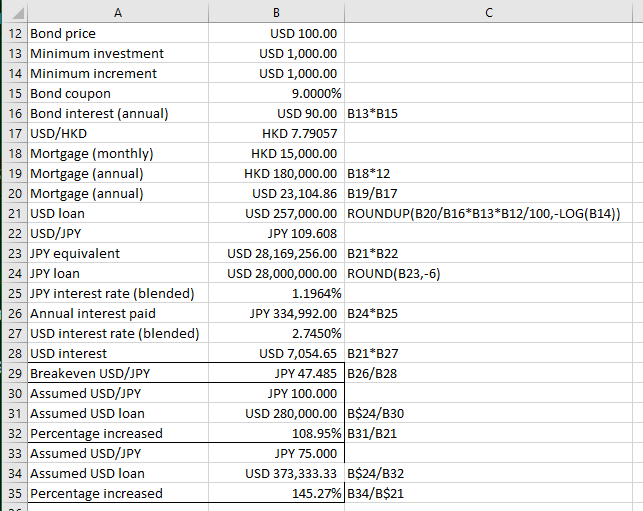This screenshot has height=511, width=643.
Task: Click the 'HKD 180,000.00' cell
Action: click(276, 173)
